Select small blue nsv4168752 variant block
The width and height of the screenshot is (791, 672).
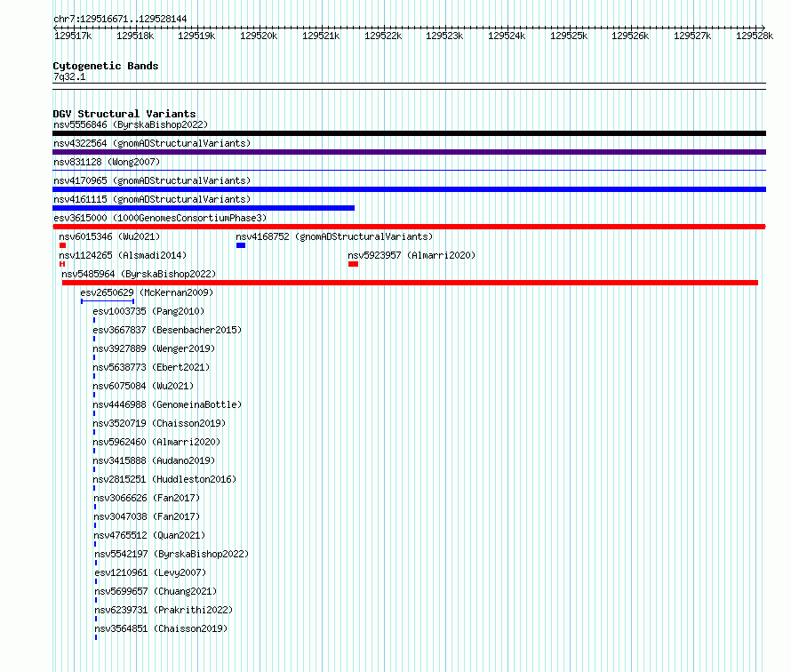241,245
